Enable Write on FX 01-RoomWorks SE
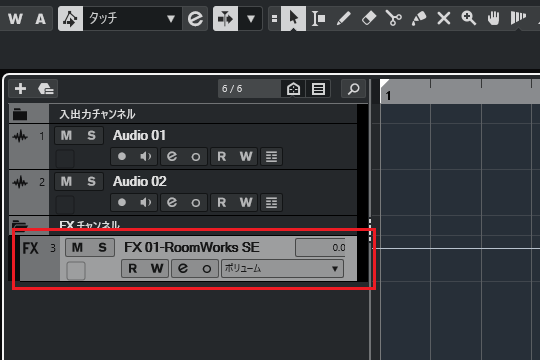 [x=157, y=268]
